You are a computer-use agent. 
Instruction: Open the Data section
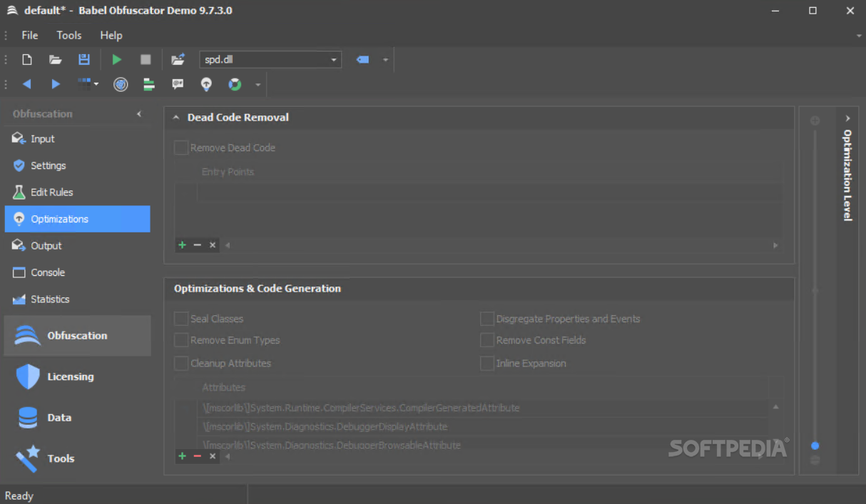click(x=77, y=418)
